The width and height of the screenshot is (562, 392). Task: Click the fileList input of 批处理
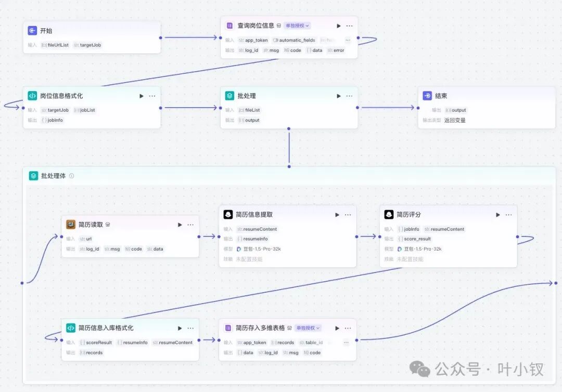pyautogui.click(x=249, y=110)
